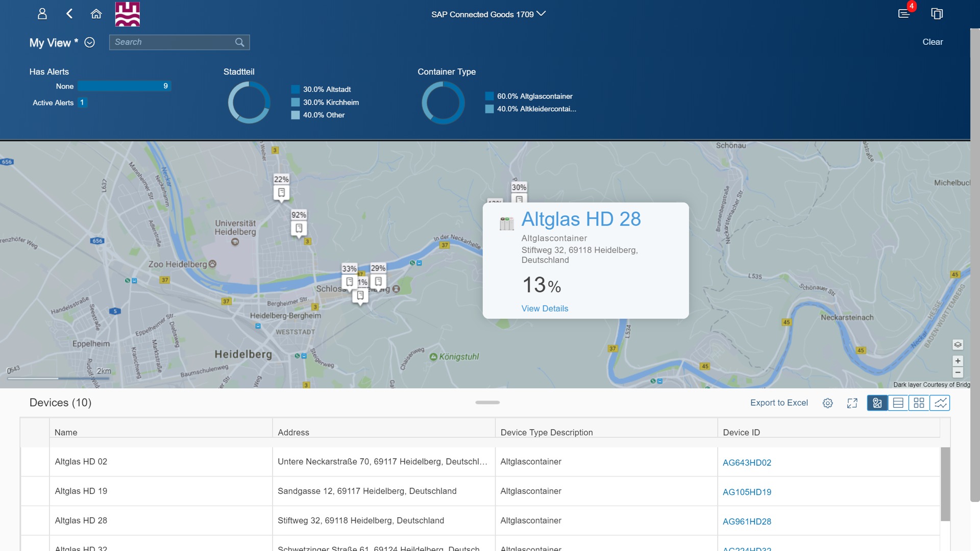Click the 92% container map marker

click(x=299, y=228)
